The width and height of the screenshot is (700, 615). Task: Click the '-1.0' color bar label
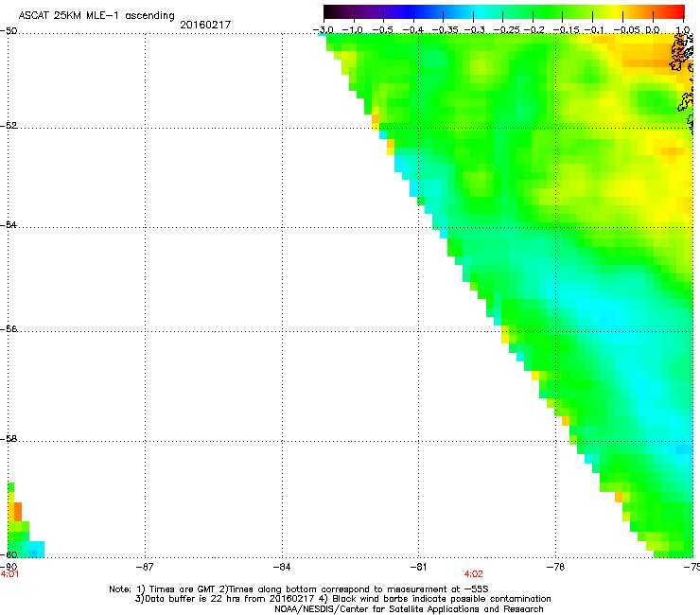click(353, 30)
